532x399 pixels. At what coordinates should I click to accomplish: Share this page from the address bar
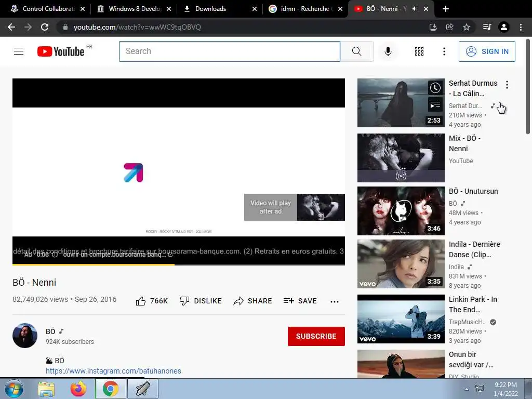(449, 27)
